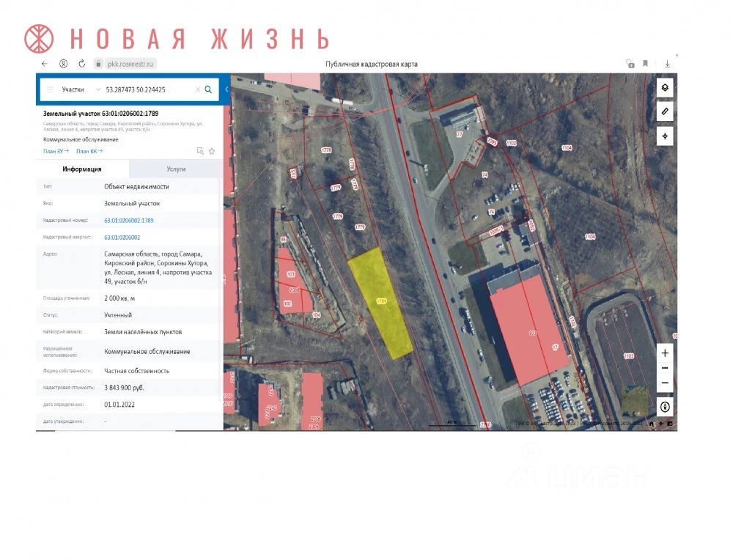
Task: Click the status value Учтенный
Action: [118, 315]
